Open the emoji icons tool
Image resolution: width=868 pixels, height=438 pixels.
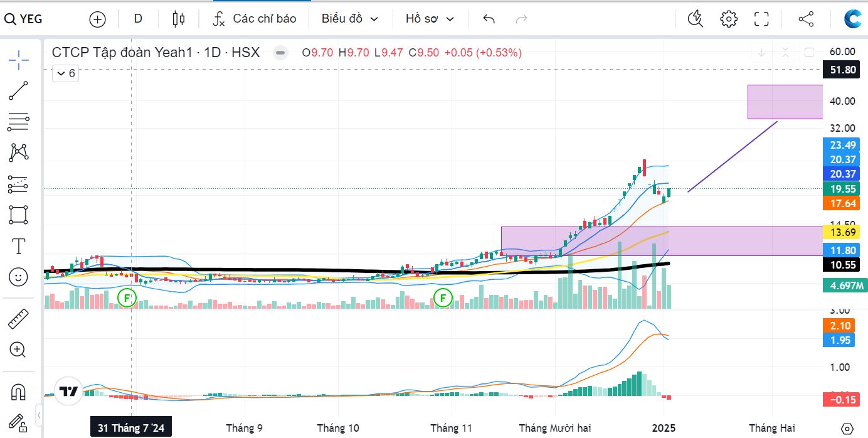point(18,277)
